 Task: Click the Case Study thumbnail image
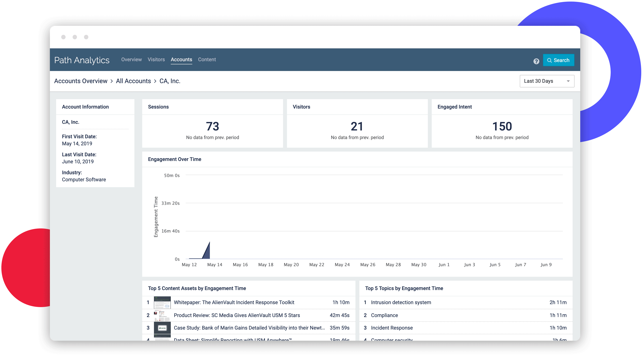click(x=163, y=328)
